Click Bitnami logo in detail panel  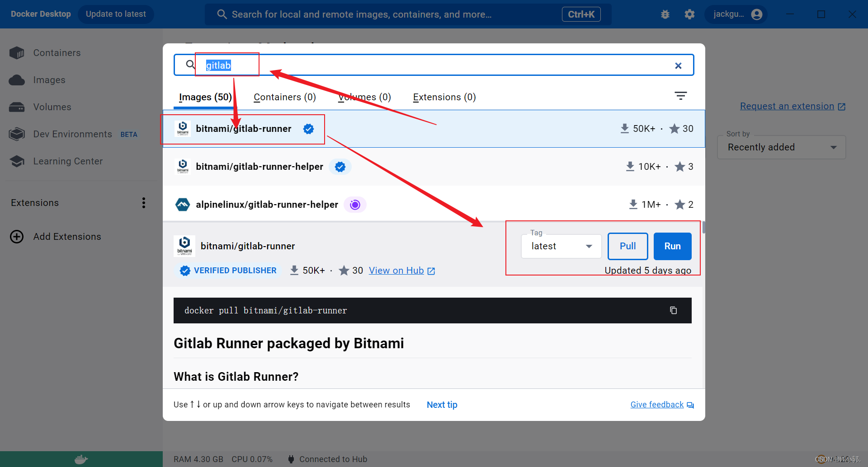(x=184, y=246)
